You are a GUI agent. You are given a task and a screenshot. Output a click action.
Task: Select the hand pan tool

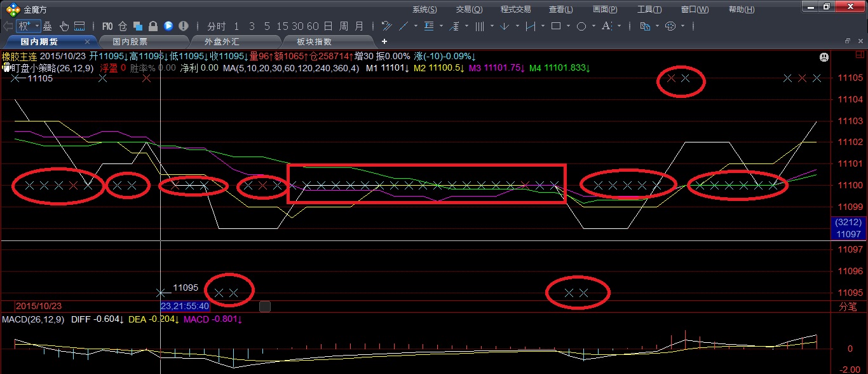(x=64, y=26)
